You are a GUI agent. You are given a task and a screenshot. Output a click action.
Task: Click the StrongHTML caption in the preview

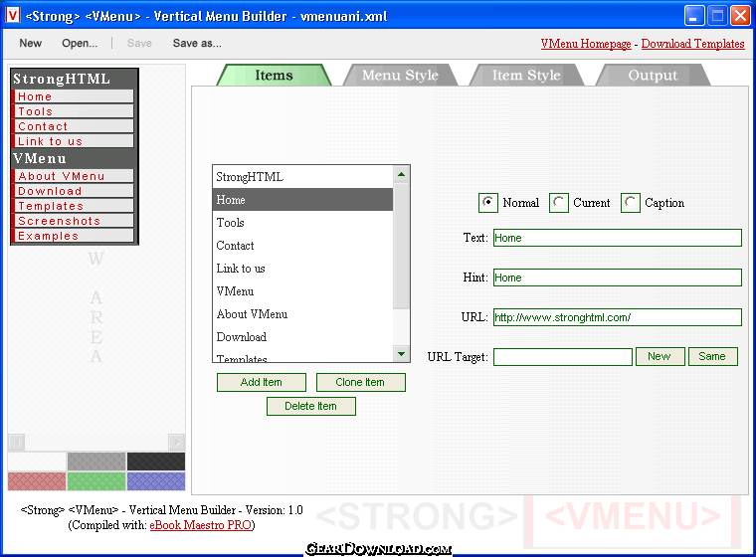point(62,79)
